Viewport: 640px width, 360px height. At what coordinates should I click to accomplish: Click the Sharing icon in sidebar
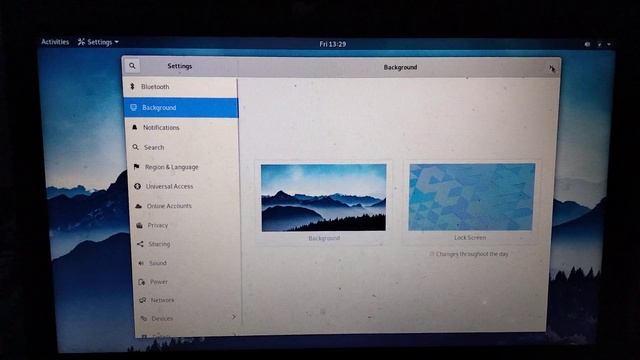tap(140, 244)
